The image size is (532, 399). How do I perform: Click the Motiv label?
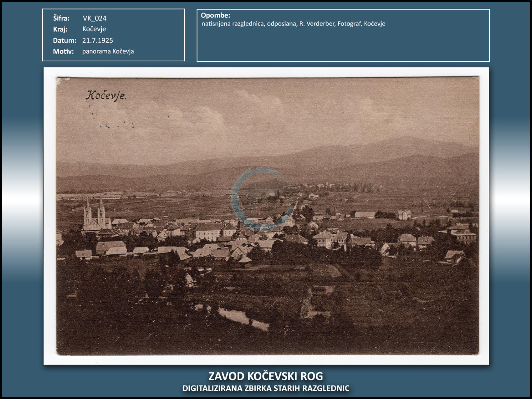63,51
